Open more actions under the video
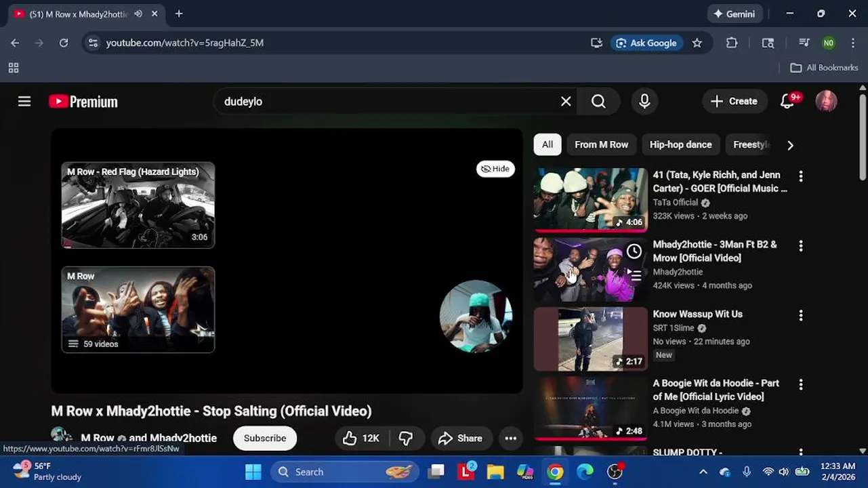The width and height of the screenshot is (868, 488). coord(511,439)
